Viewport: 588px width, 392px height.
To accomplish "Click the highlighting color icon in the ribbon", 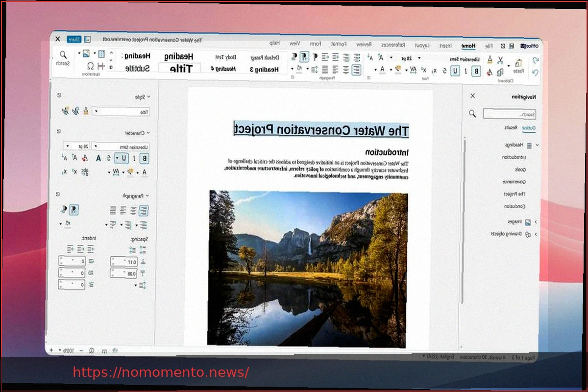I will [x=399, y=69].
